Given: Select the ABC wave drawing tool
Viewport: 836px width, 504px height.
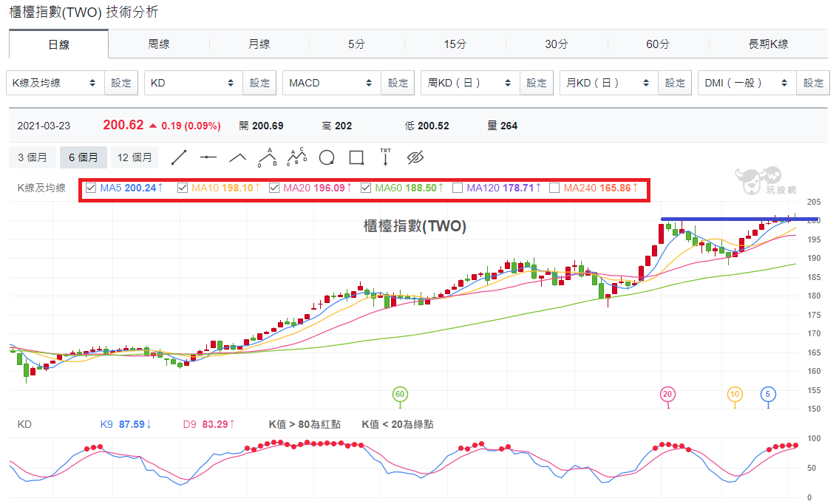Looking at the screenshot, I should tap(267, 157).
